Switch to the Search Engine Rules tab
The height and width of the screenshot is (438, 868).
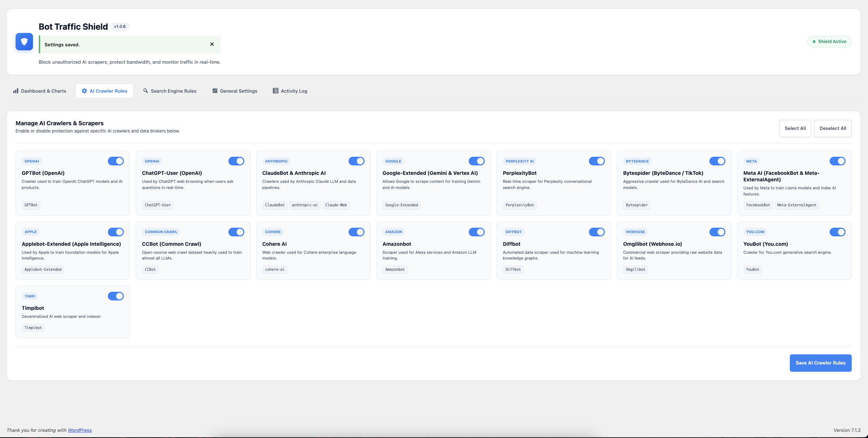coord(170,91)
